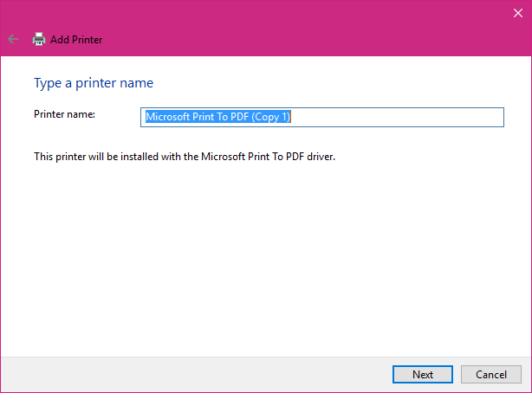
Task: Cancel the Add Printer wizard
Action: (491, 374)
